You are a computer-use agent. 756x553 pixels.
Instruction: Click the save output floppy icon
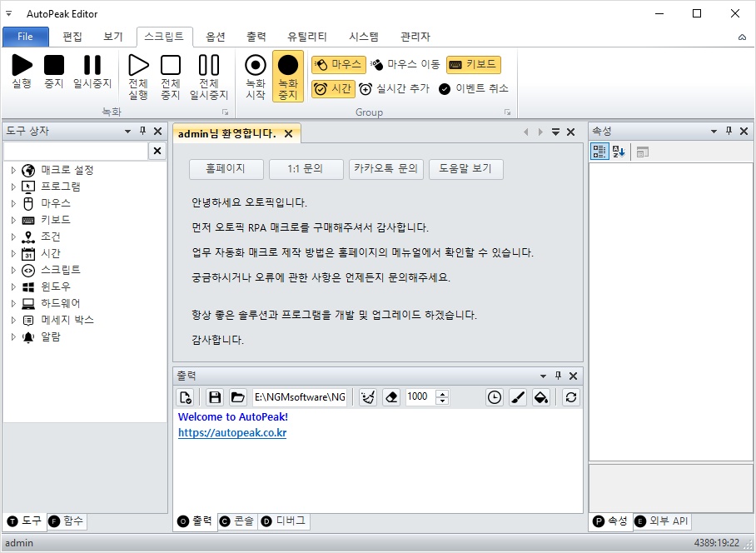215,398
